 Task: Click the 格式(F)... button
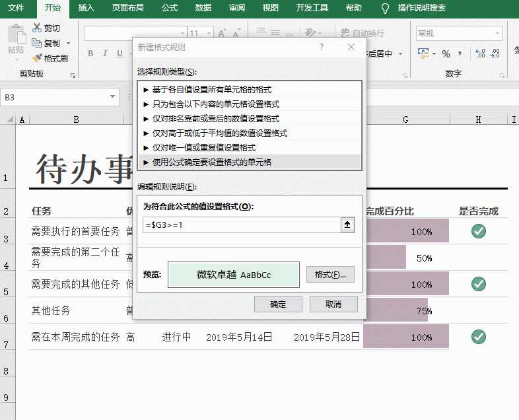[330, 274]
